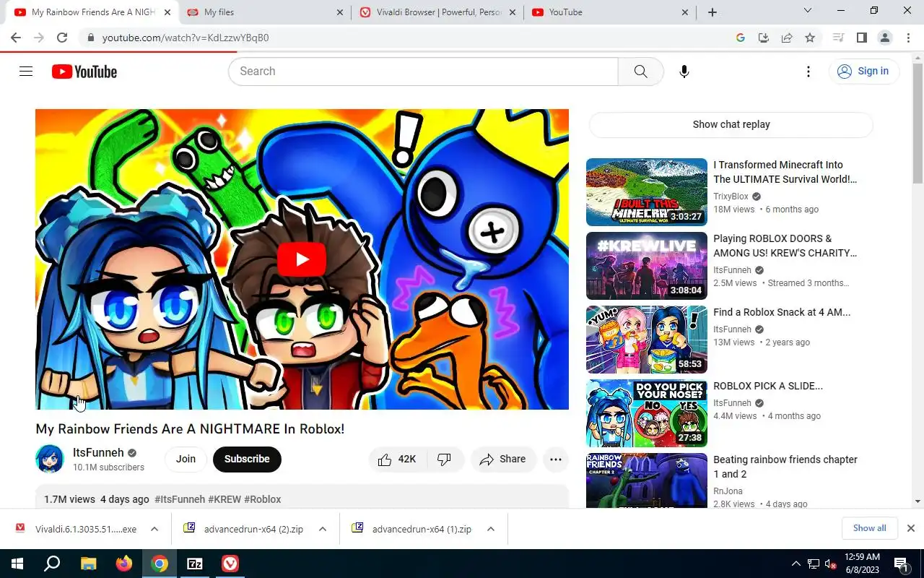Screen dimensions: 924x578
Task: Expand advancedrun-x64 (1).zip download options
Action: (491, 529)
